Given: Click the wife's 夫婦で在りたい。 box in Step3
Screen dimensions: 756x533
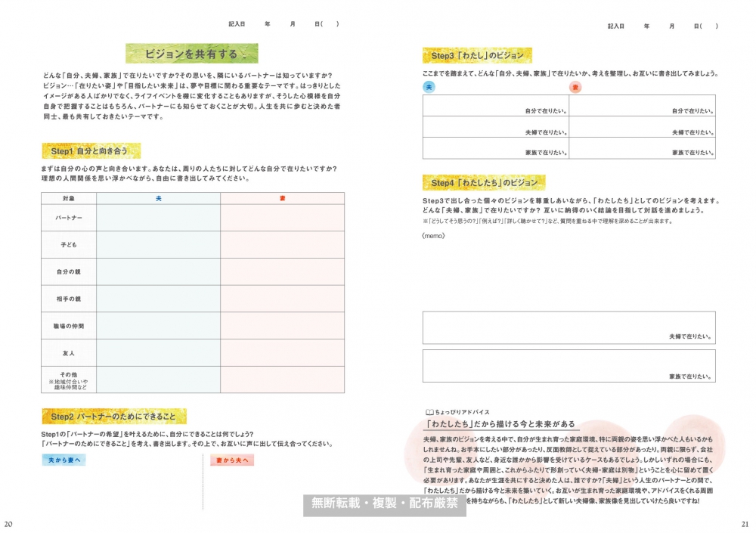Looking at the screenshot, I should coord(642,127).
